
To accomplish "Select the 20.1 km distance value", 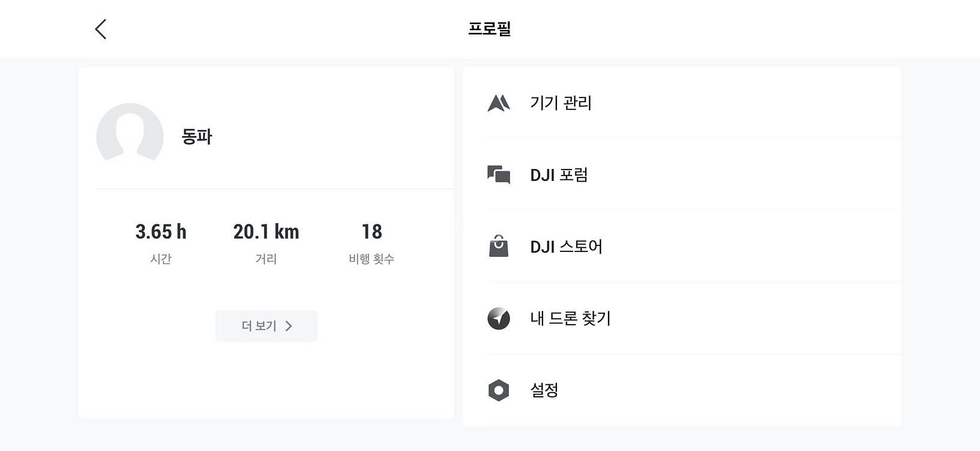I will point(266,232).
